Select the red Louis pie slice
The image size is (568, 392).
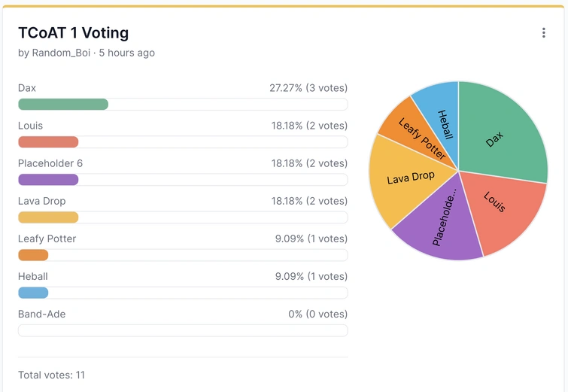pyautogui.click(x=500, y=207)
